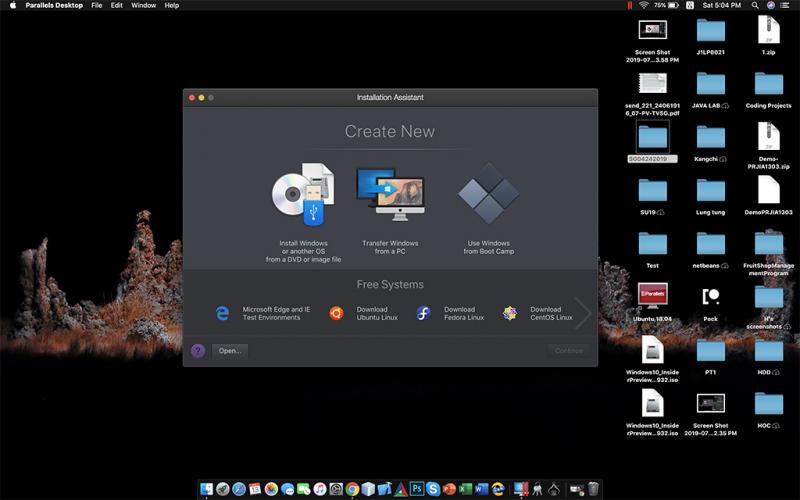Launch Photoshop from the Dock
Image resolution: width=800 pixels, height=500 pixels.
tap(417, 489)
